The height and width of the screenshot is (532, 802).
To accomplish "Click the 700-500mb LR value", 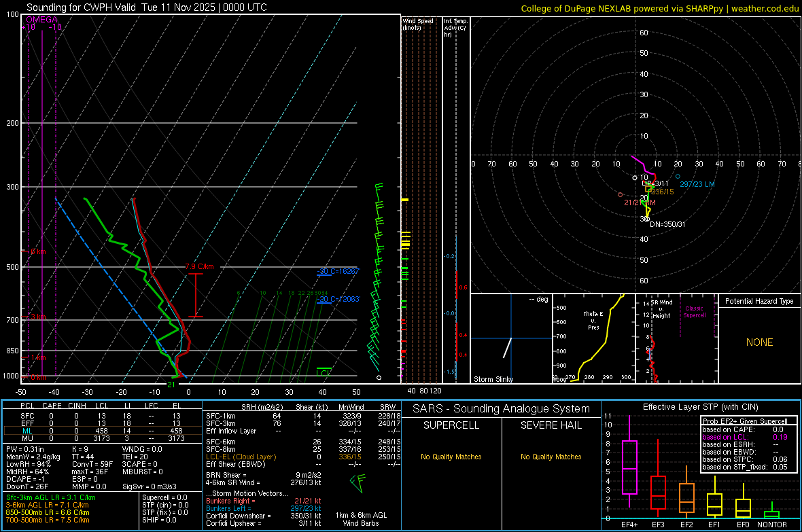I will pos(47,520).
